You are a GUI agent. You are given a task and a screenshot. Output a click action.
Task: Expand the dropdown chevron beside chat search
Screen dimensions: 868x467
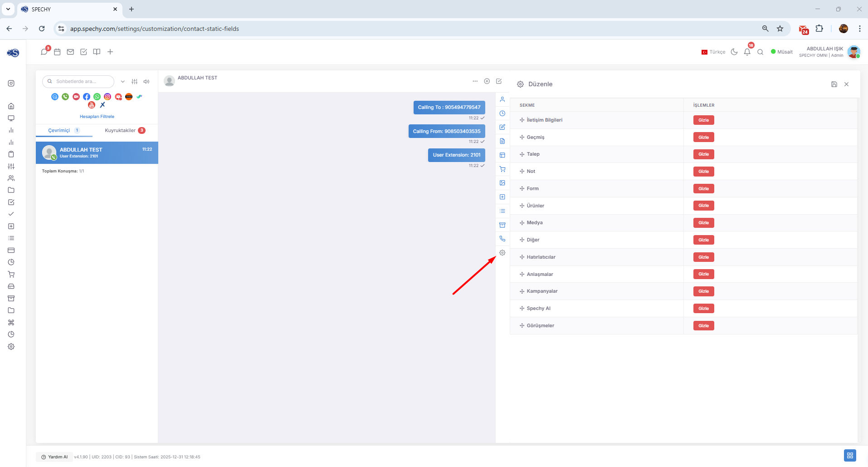pyautogui.click(x=122, y=82)
